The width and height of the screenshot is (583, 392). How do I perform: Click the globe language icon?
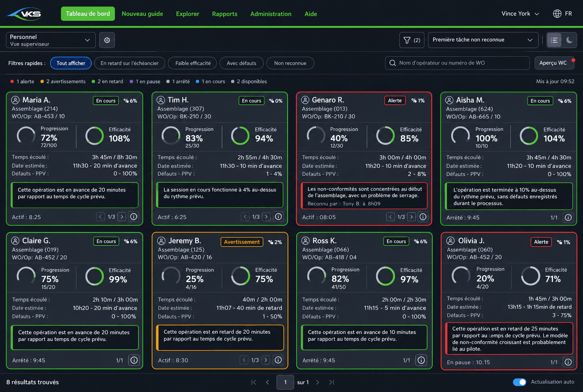click(557, 14)
